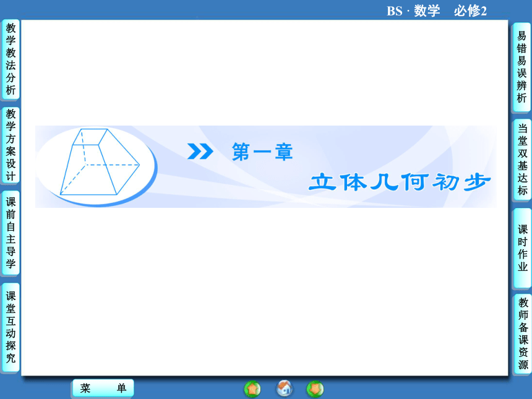Viewport: 532px width, 399px height.
Task: Open the 课堂互动探究 side tab
Action: click(x=11, y=327)
